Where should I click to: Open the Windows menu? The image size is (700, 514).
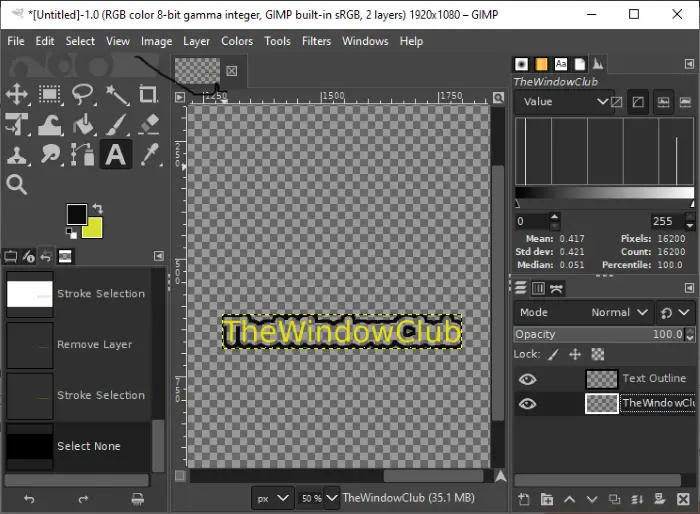tap(365, 41)
